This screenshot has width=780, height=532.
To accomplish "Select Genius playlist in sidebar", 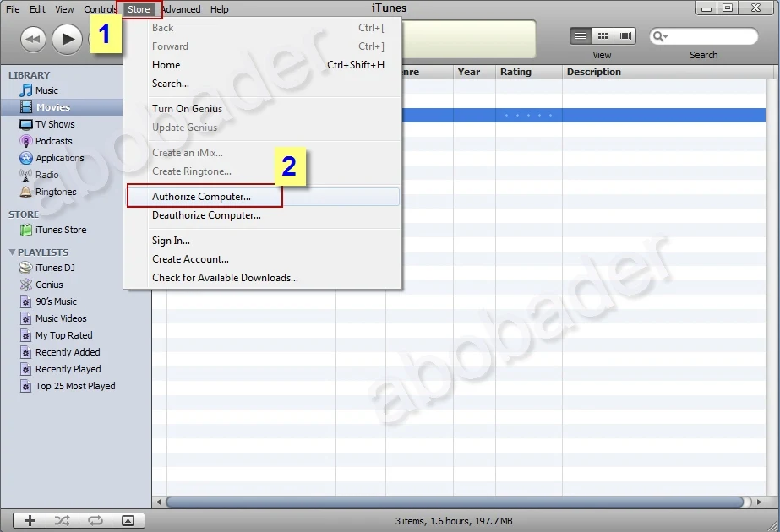I will [x=41, y=285].
